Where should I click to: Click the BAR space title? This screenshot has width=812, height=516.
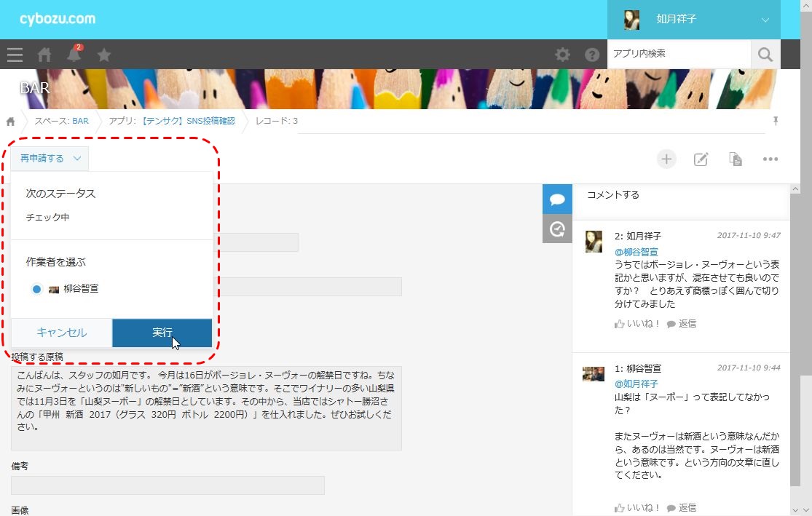click(35, 88)
